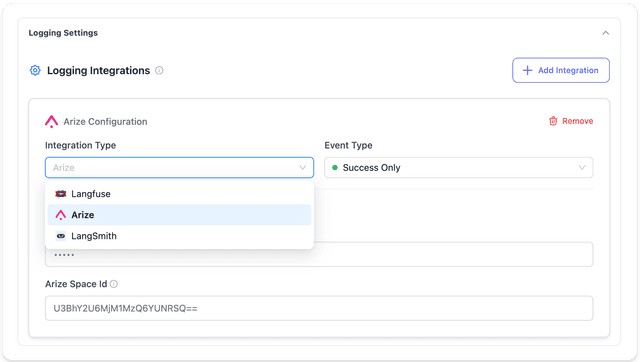Open the info tooltip beside Arize Space Id
The height and width of the screenshot is (362, 640).
coord(114,284)
